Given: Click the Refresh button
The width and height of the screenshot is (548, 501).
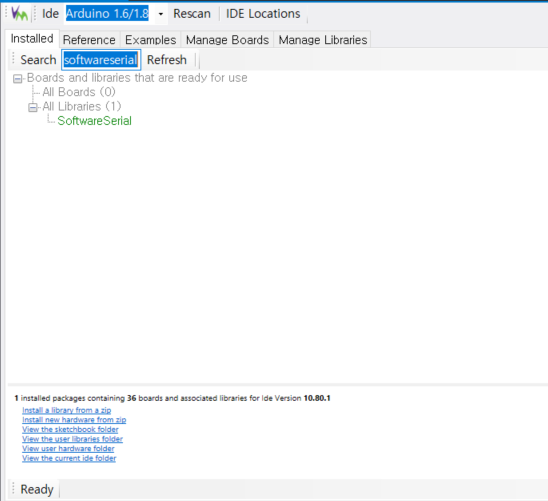Looking at the screenshot, I should (167, 60).
